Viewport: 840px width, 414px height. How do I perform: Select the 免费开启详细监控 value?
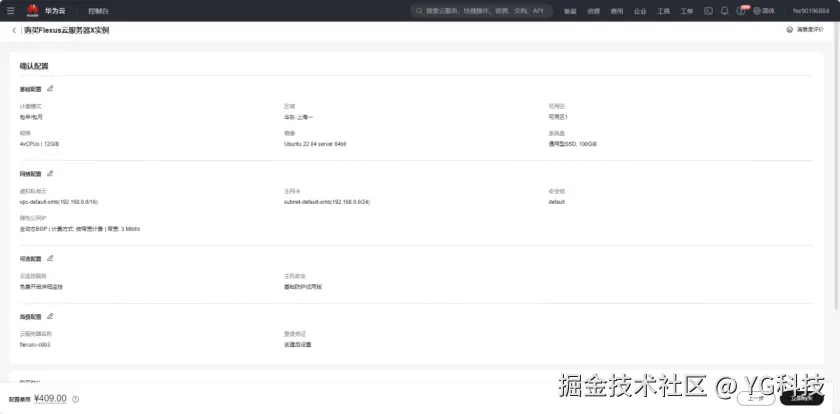[41, 287]
